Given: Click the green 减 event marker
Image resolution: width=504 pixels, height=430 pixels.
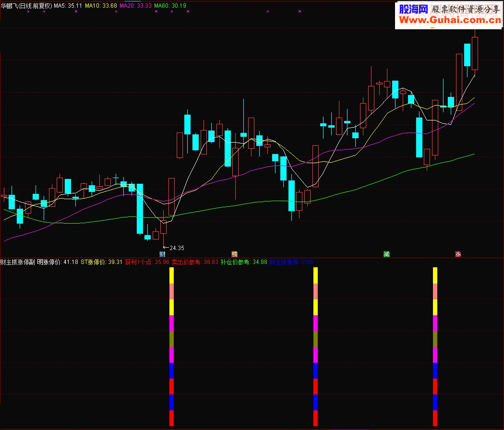Looking at the screenshot, I should click(387, 254).
